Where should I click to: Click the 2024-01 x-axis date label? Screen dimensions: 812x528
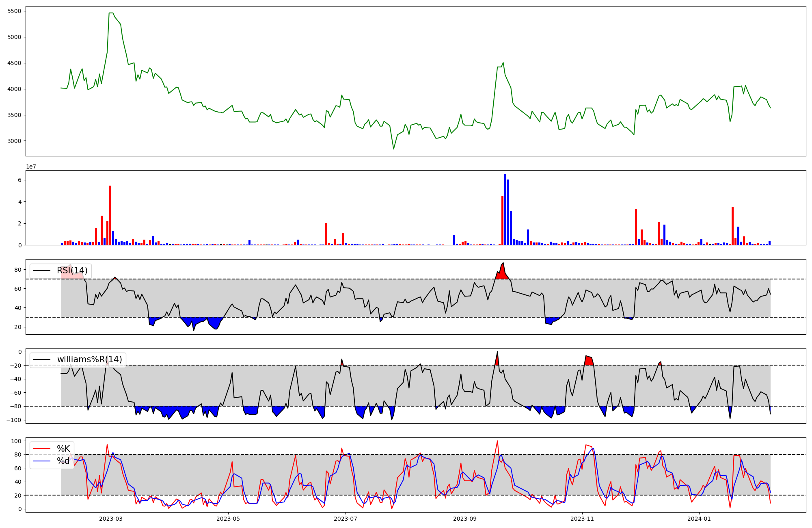700,519
